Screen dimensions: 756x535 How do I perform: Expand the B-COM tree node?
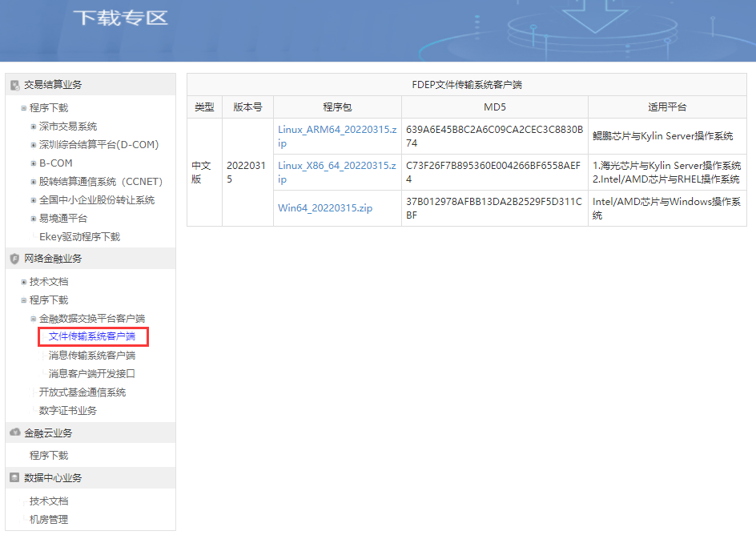click(x=34, y=163)
